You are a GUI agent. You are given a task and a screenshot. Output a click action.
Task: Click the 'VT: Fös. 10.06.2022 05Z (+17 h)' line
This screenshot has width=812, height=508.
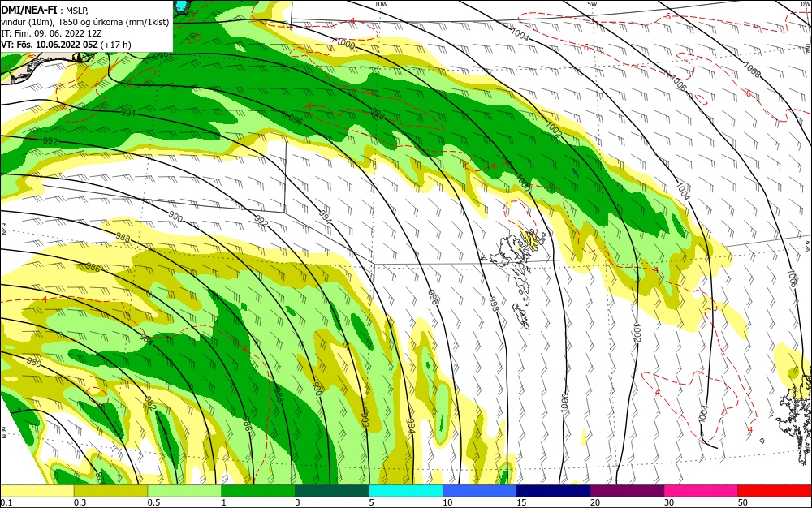(66, 45)
